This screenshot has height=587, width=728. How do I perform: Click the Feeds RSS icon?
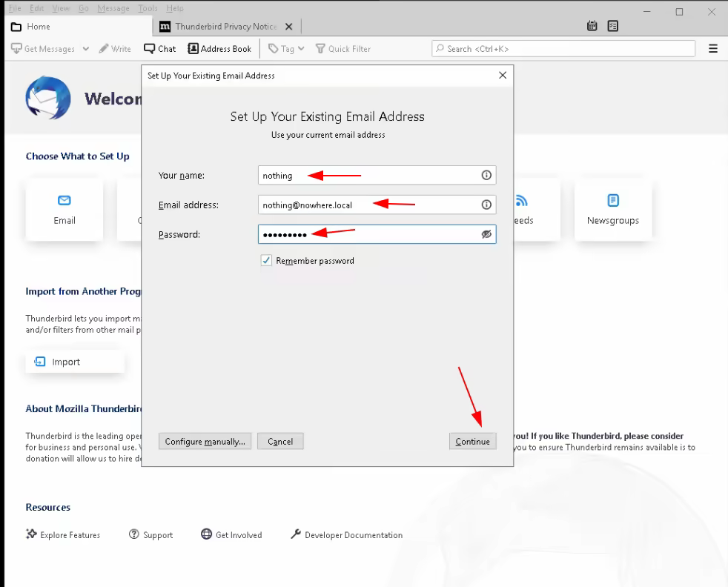pos(521,200)
